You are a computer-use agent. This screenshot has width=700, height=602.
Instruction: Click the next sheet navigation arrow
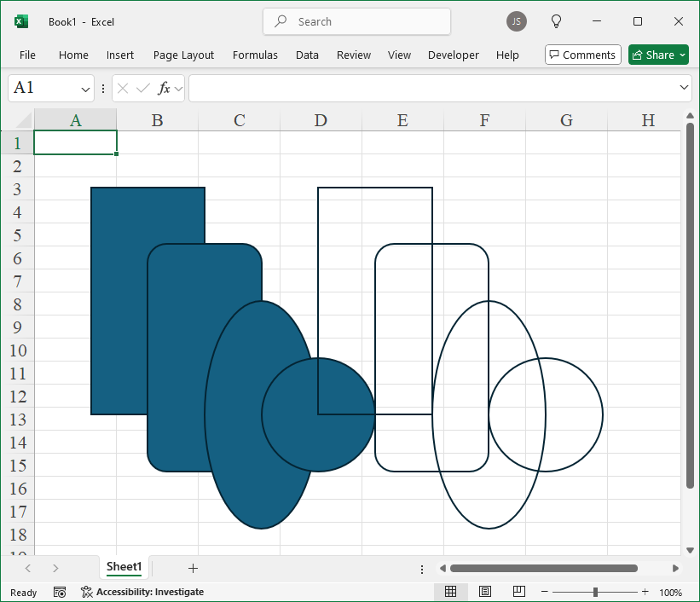(55, 567)
